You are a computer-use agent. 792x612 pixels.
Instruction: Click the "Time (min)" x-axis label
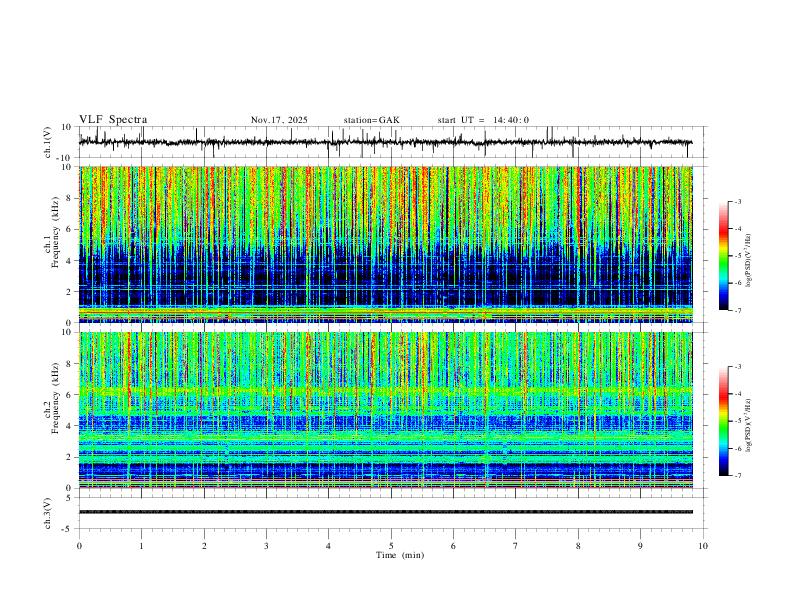coord(400,555)
